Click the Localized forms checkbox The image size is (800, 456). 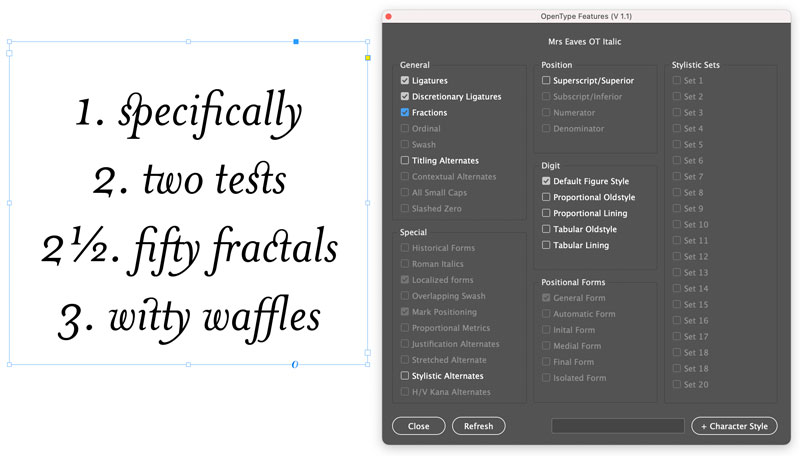405,280
